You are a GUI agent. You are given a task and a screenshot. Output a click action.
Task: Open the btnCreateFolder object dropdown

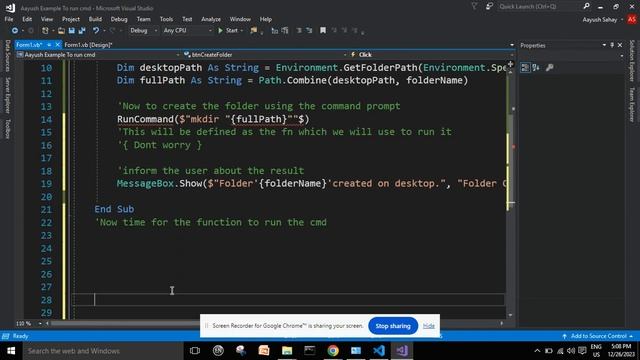coord(264,55)
